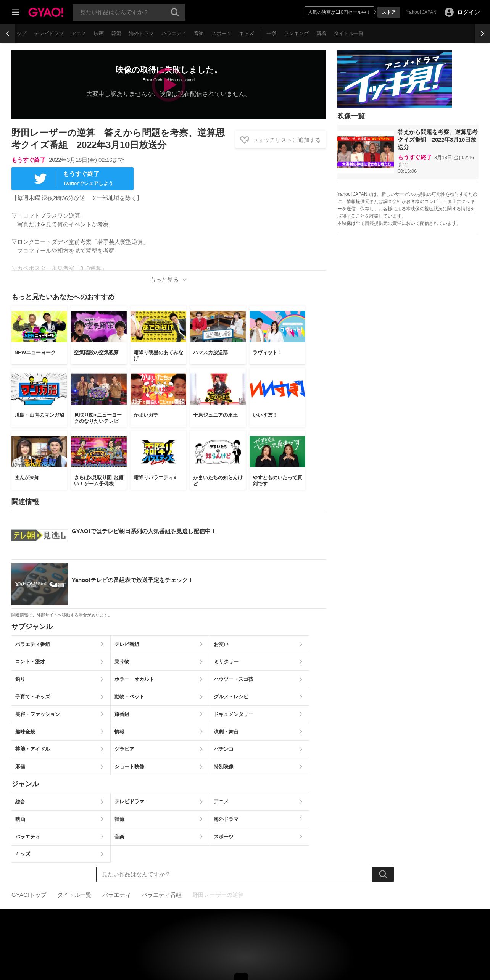
Task: Open the NEWニューヨーク thumbnail
Action: pyautogui.click(x=39, y=326)
